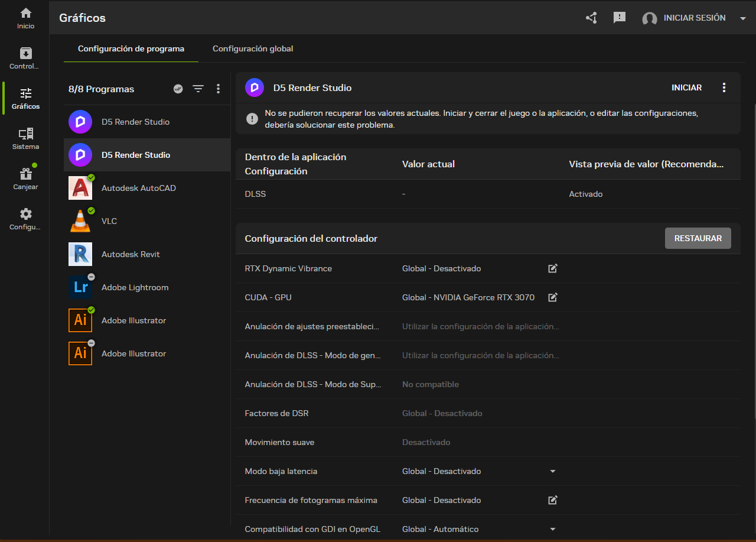The width and height of the screenshot is (756, 542).
Task: Expand Compatibilidad con GDI en OpenGL dropdown
Action: 553,529
